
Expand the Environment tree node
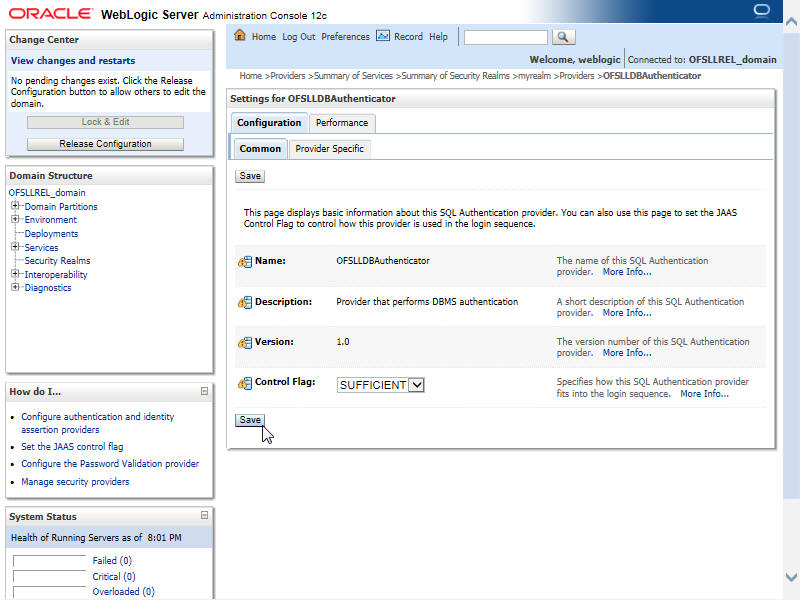click(x=15, y=219)
